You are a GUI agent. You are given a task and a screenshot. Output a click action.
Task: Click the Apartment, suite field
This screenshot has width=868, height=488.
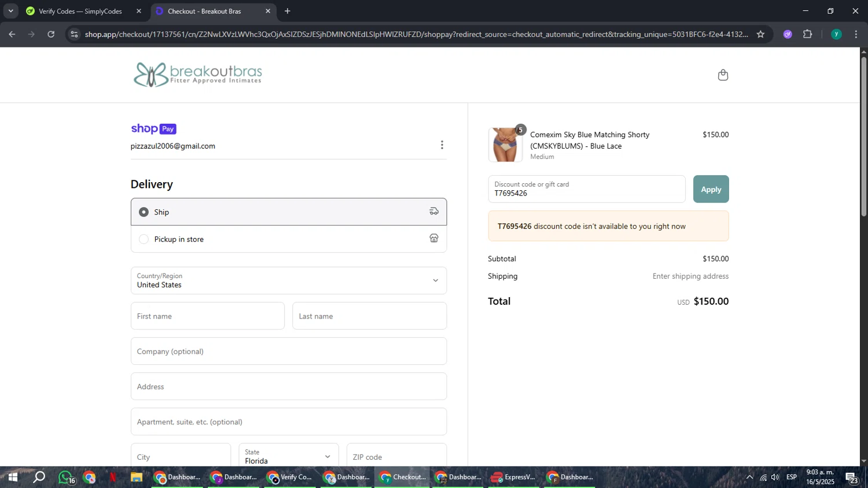[x=289, y=422]
